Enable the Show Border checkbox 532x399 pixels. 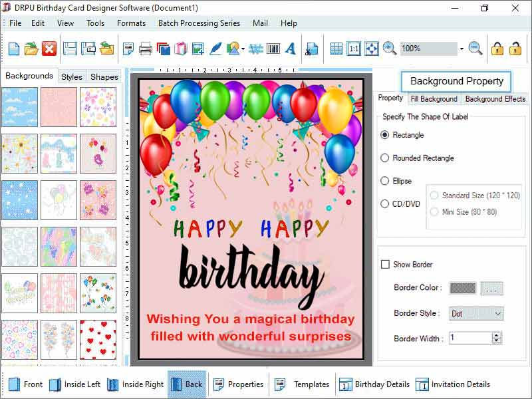(x=384, y=264)
